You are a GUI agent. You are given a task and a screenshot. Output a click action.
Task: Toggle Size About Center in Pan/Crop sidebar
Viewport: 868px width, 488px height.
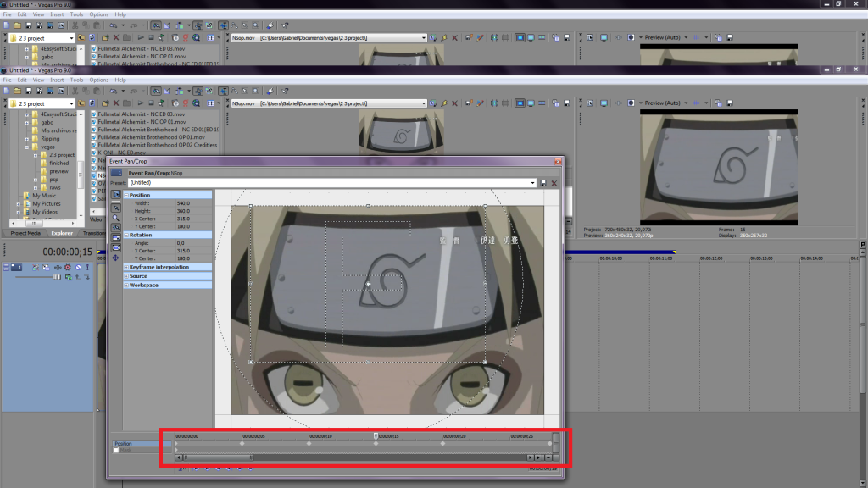pos(115,248)
